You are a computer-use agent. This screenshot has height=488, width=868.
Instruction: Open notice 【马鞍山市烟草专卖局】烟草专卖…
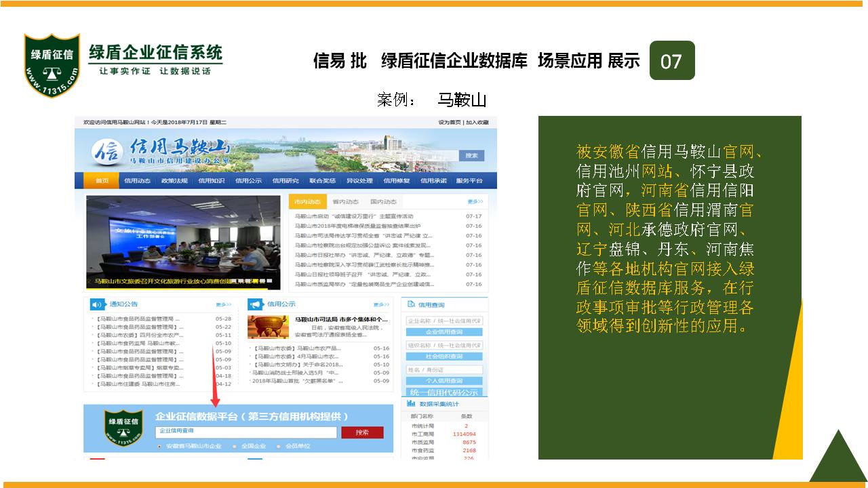tap(140, 367)
